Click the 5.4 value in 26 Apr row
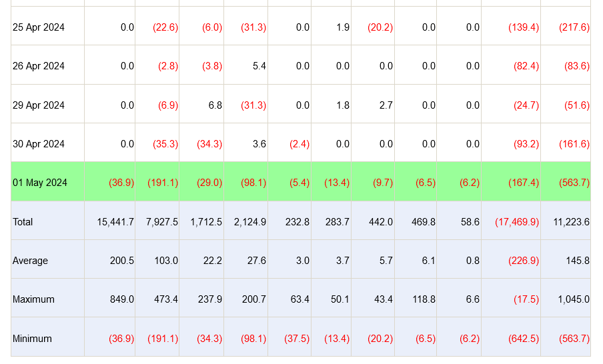603x364 pixels. [x=260, y=66]
